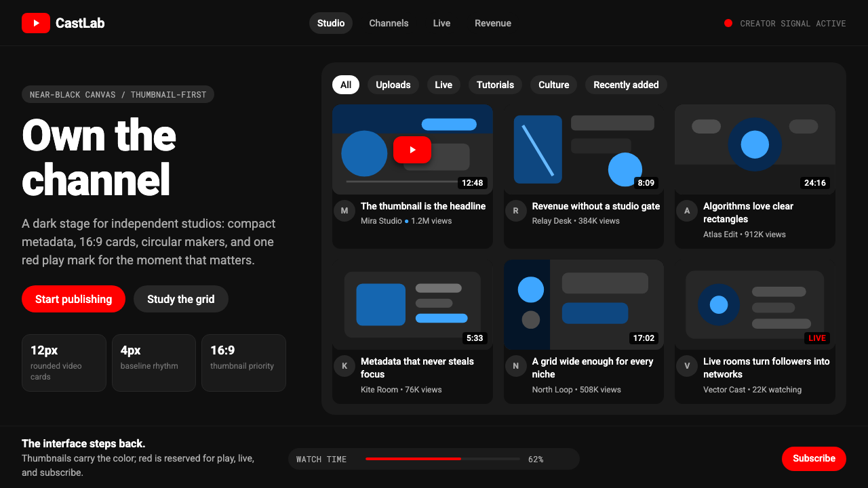The image size is (868, 488).
Task: Click the red LIVE badge on thumbnail
Action: 817,338
